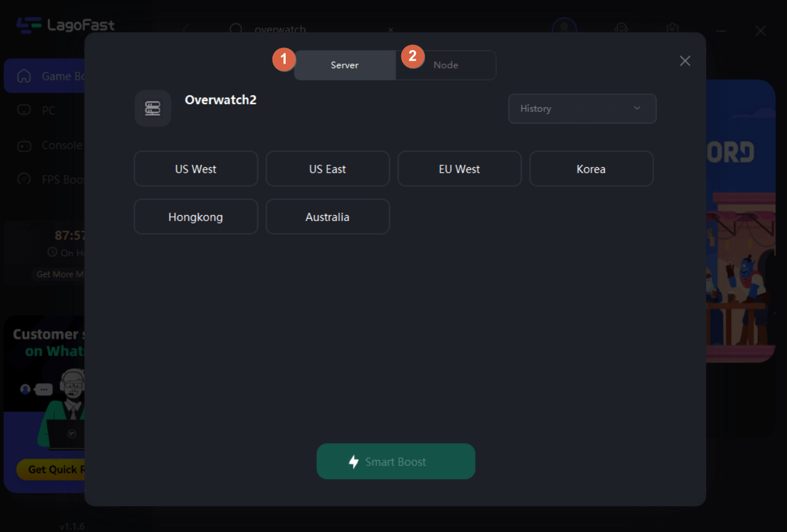
Task: Switch to the Node tab
Action: [x=446, y=65]
